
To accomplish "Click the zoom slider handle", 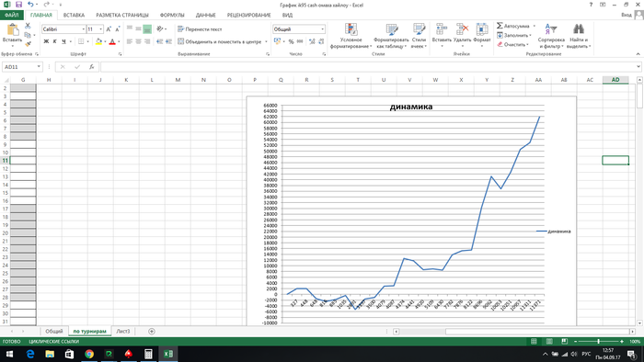I will tap(598, 341).
